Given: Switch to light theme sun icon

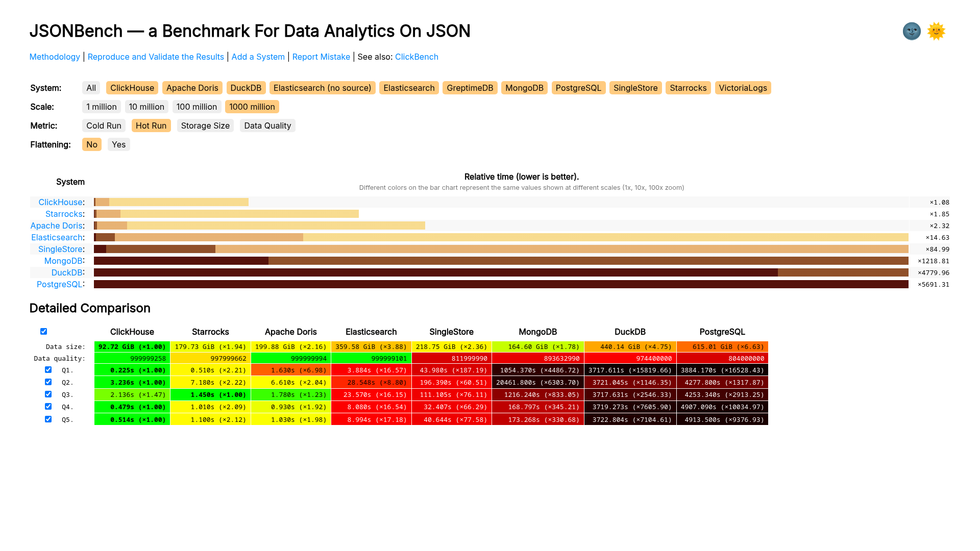Looking at the screenshot, I should [x=936, y=31].
